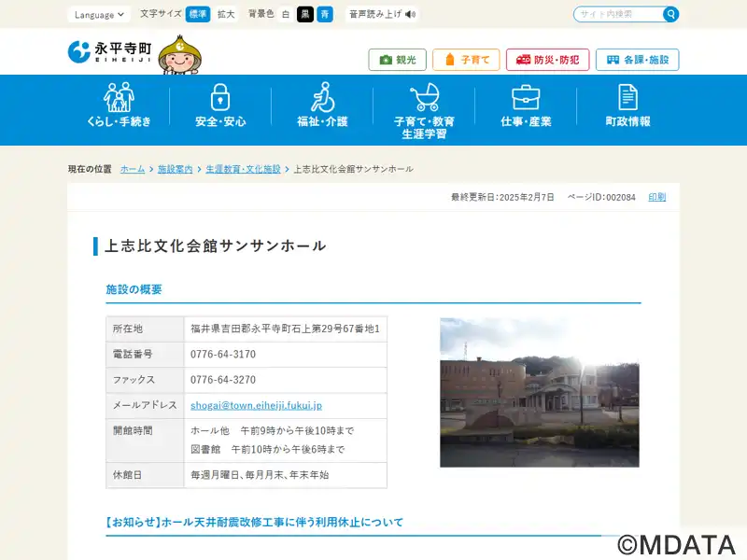747x560 pixels.
Task: Click the shogai email address link
Action: tap(256, 405)
